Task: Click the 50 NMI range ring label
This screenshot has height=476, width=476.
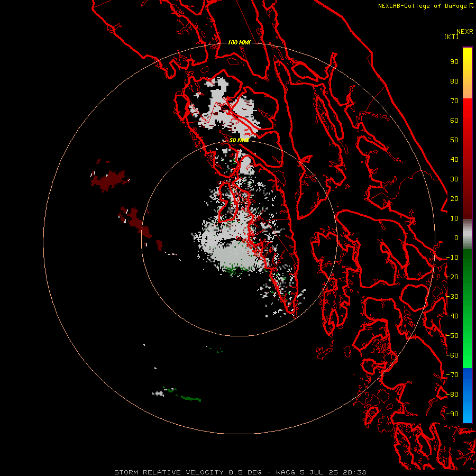Action: click(239, 140)
